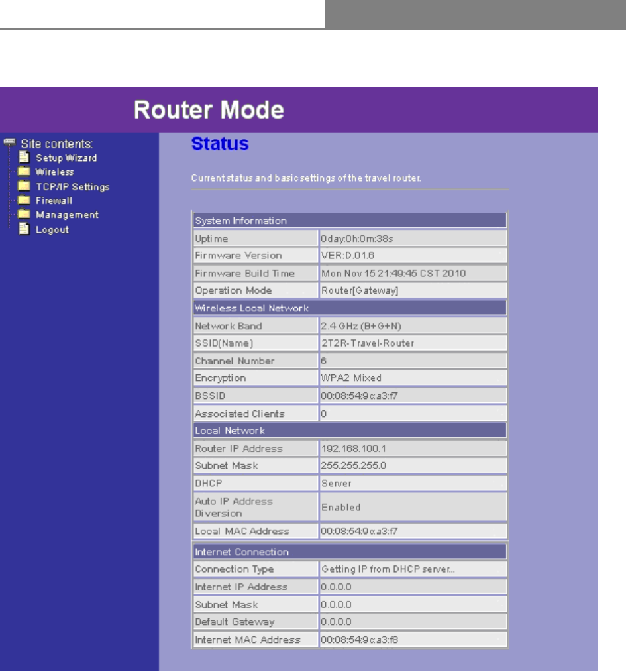Image resolution: width=626 pixels, height=672 pixels.
Task: Click the Internet MAC Address value
Action: 359,640
